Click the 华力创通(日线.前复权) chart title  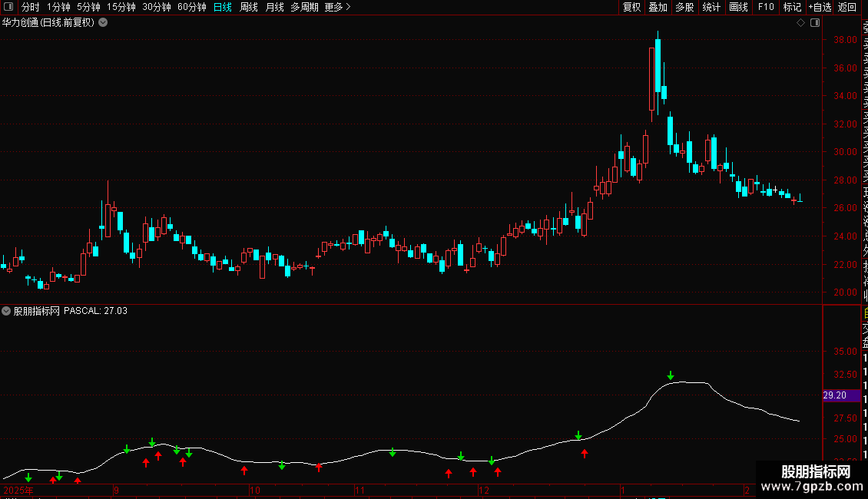[x=48, y=23]
